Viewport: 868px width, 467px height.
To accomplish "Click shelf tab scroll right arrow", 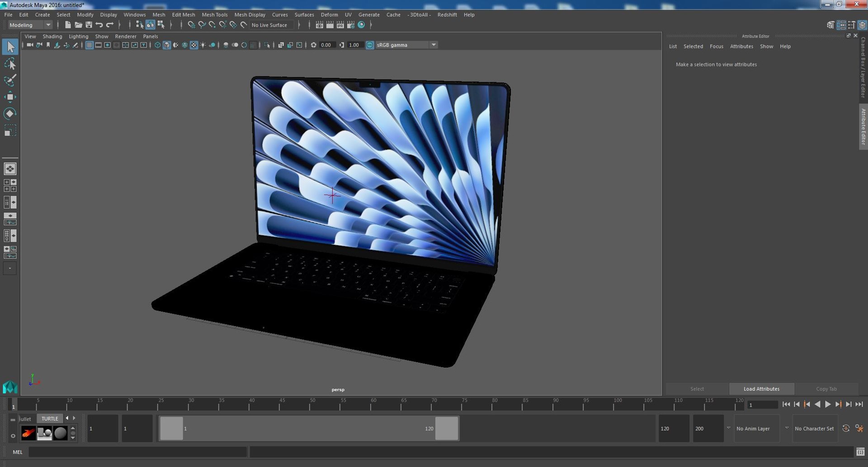I will pyautogui.click(x=74, y=418).
